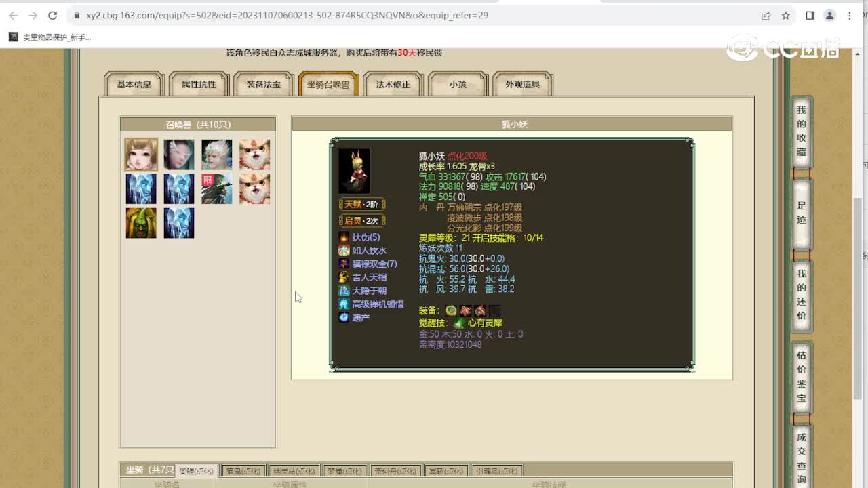Click the green 心有灵犀 awakening skill icon
This screenshot has height=488, width=868.
(459, 323)
